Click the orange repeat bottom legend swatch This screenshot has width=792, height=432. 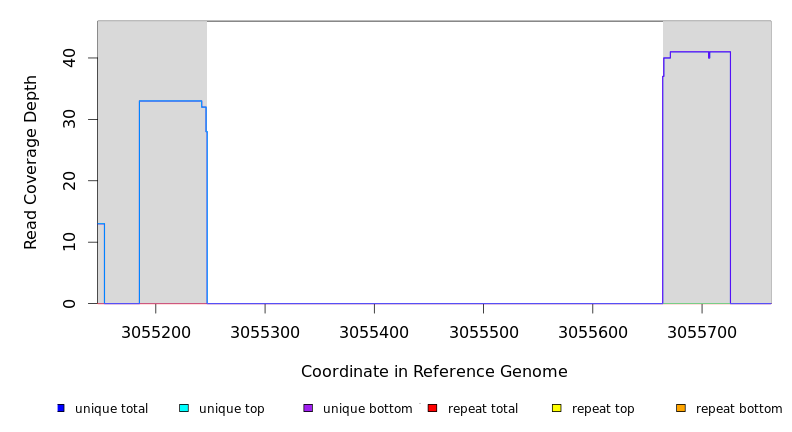click(x=681, y=408)
